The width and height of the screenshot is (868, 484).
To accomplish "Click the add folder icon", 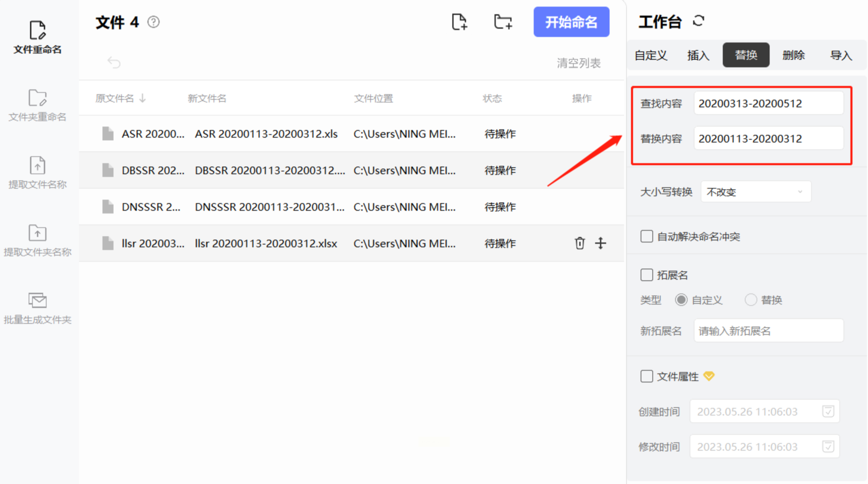I will point(503,22).
